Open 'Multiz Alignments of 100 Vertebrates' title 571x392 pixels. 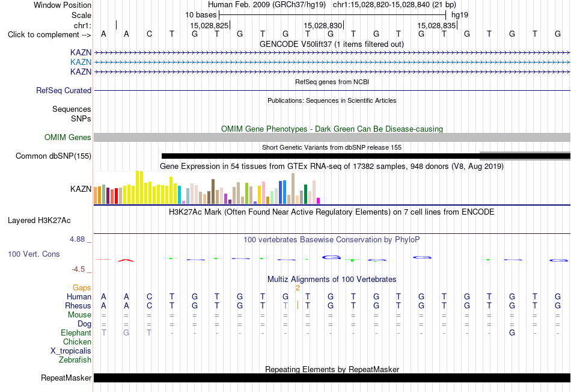(332, 280)
